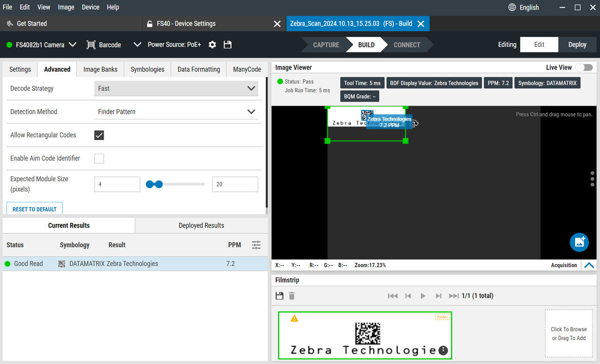Switch to FS40 - Device Settings tab
The width and height of the screenshot is (600, 364).
(x=186, y=23)
